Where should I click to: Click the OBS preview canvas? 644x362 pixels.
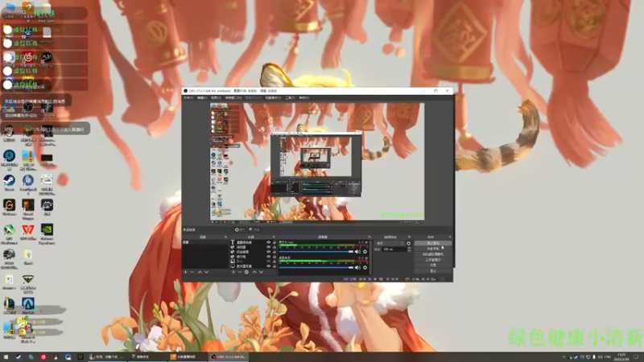[x=317, y=162]
